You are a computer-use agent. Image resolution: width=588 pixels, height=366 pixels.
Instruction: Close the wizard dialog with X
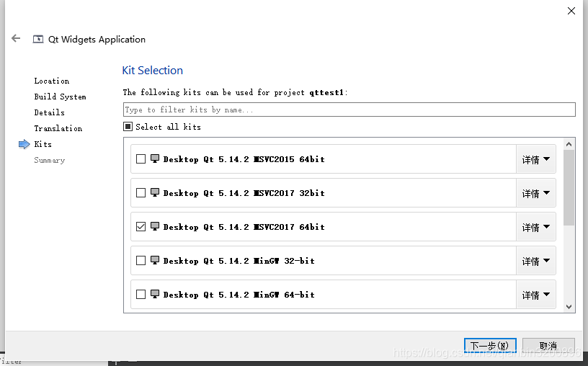(571, 11)
